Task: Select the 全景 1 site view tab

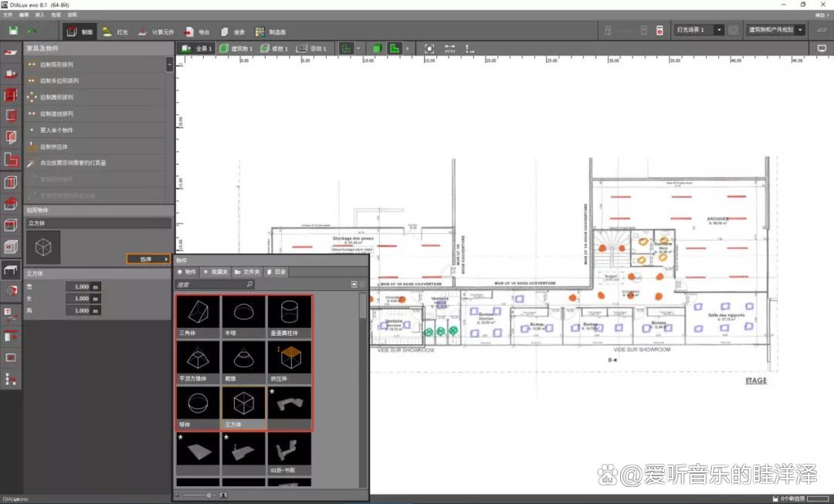Action: [196, 49]
